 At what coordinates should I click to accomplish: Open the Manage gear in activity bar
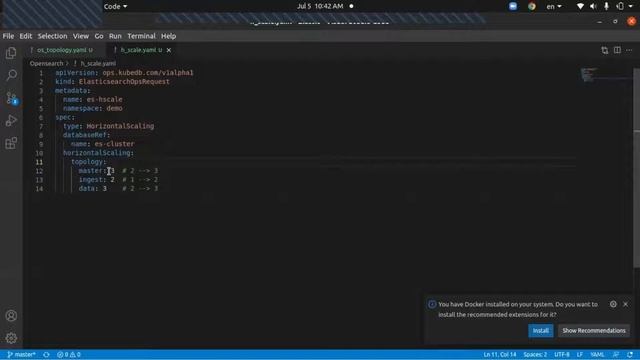coord(11,338)
